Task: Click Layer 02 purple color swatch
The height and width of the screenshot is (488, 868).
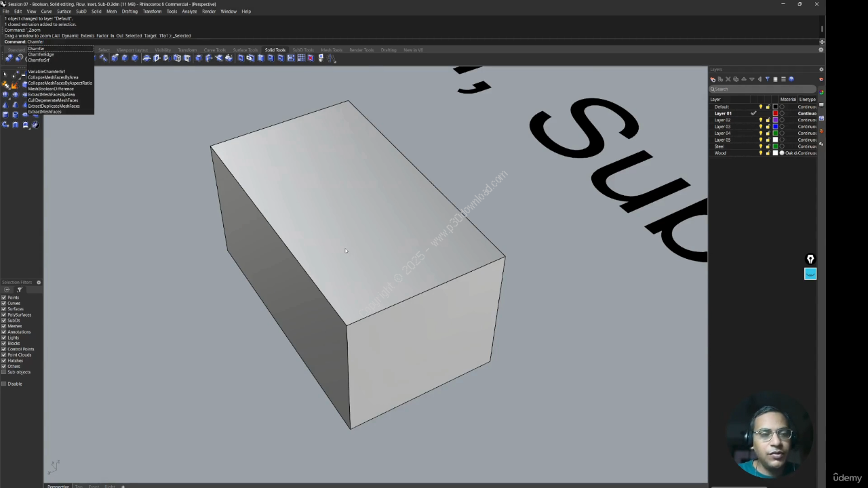Action: point(775,120)
